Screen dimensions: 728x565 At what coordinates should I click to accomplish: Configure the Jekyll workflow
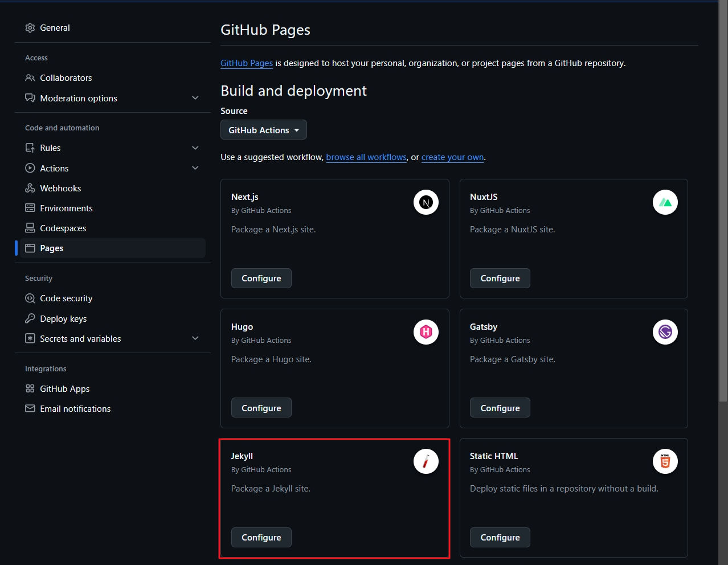point(261,537)
